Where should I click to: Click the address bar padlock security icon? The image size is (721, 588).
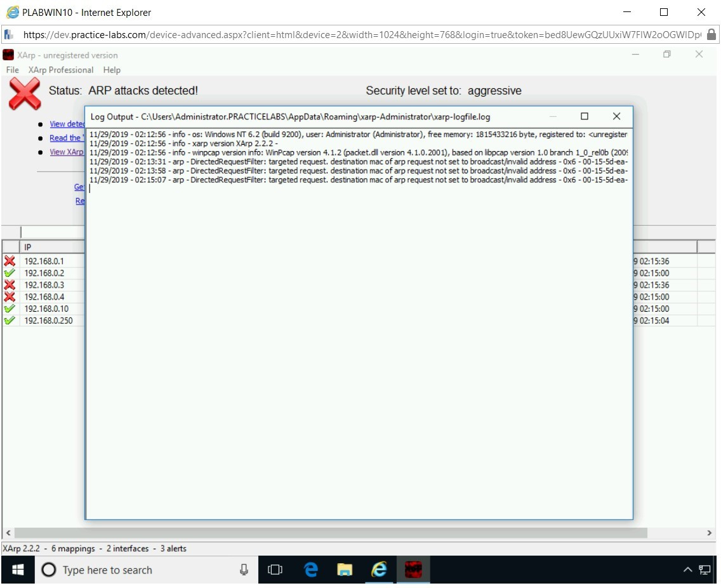711,34
